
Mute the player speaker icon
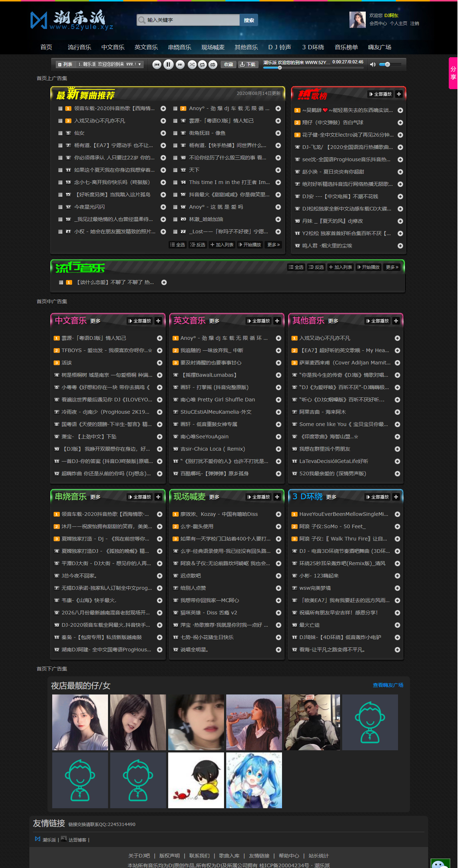pyautogui.click(x=372, y=64)
